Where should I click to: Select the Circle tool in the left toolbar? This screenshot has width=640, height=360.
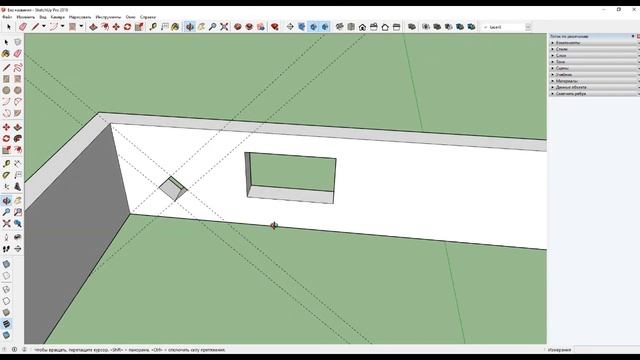[6, 90]
